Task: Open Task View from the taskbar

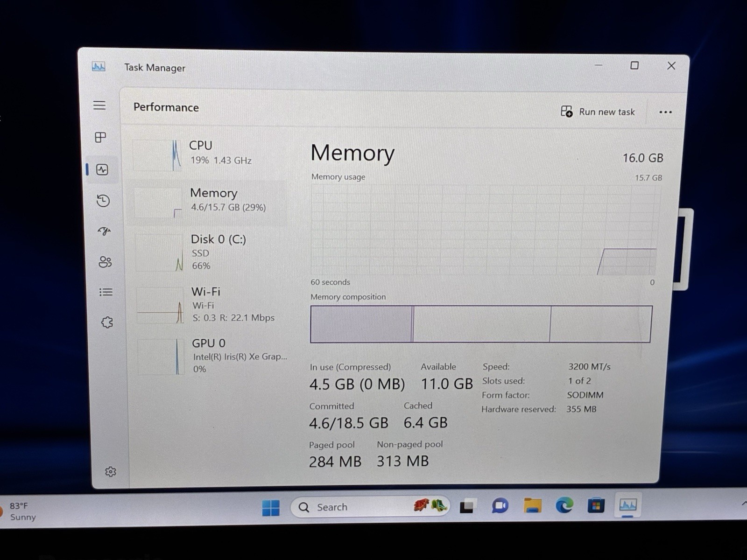Action: [468, 506]
